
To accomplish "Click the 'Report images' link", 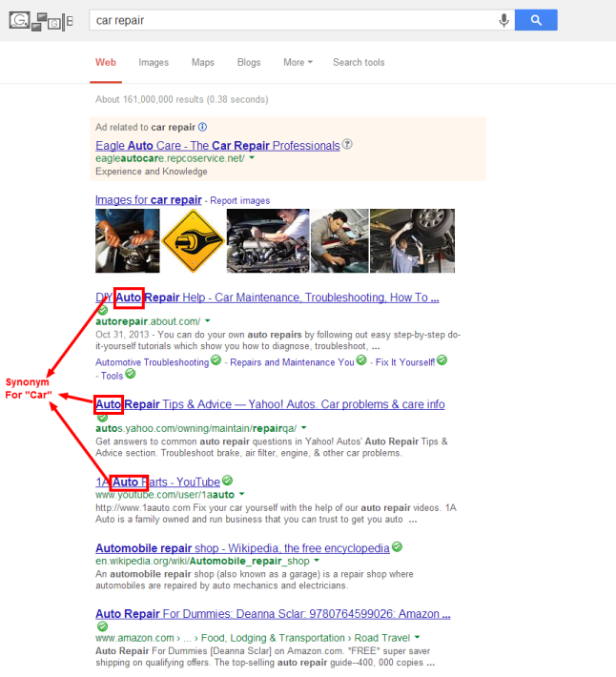I will coord(240,201).
